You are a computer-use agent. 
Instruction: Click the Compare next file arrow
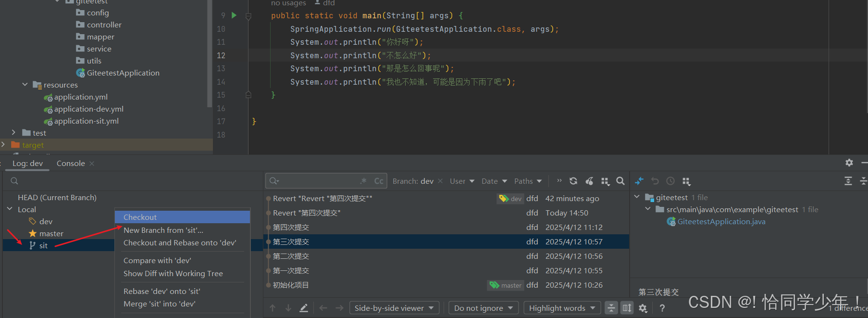[339, 308]
